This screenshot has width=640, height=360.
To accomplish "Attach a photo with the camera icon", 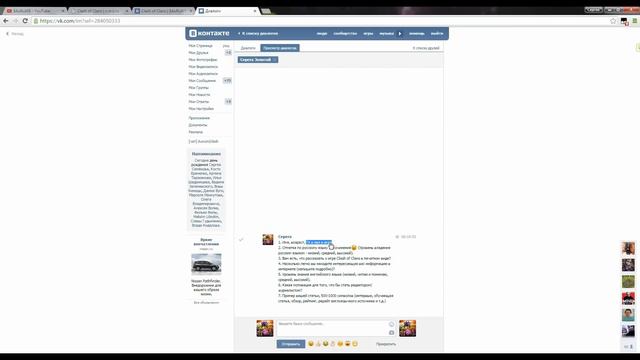I will pos(391,332).
